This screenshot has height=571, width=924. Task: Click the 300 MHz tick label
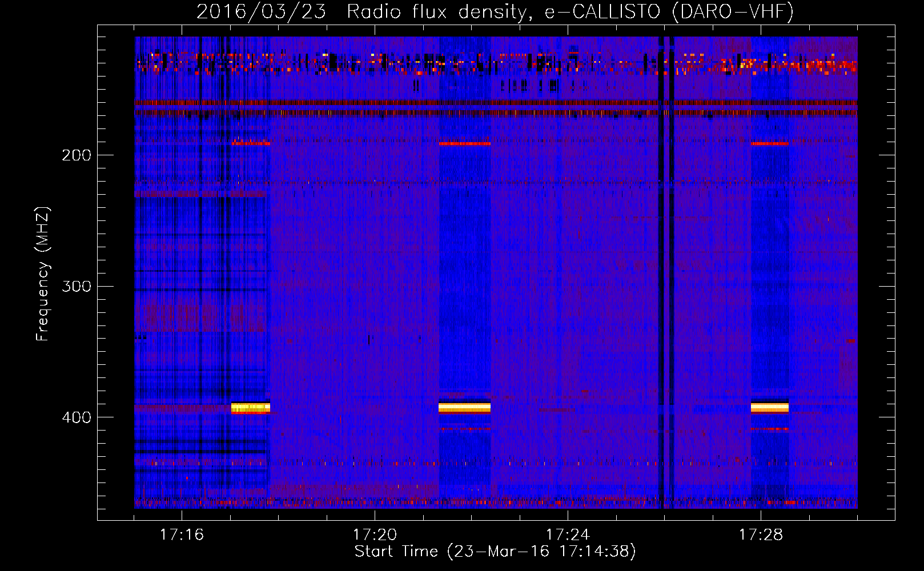coord(76,286)
